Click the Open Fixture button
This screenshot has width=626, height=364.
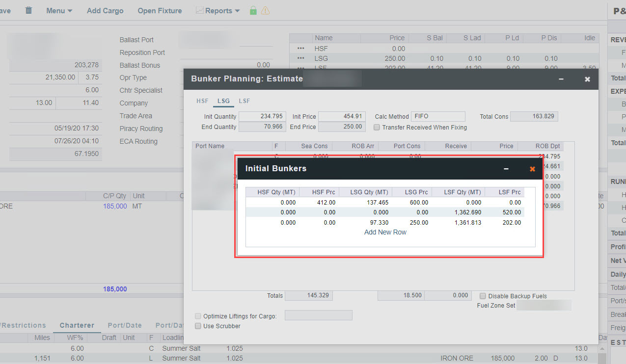pos(160,10)
